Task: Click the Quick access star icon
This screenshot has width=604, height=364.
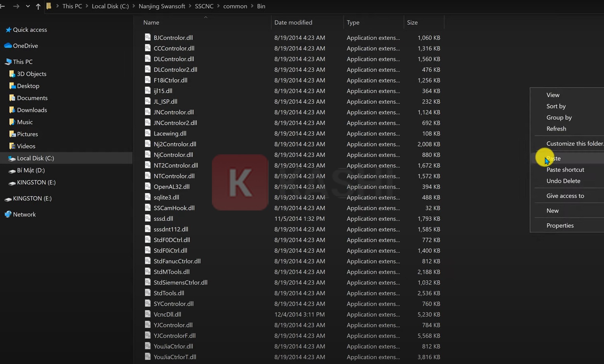Action: click(8, 30)
